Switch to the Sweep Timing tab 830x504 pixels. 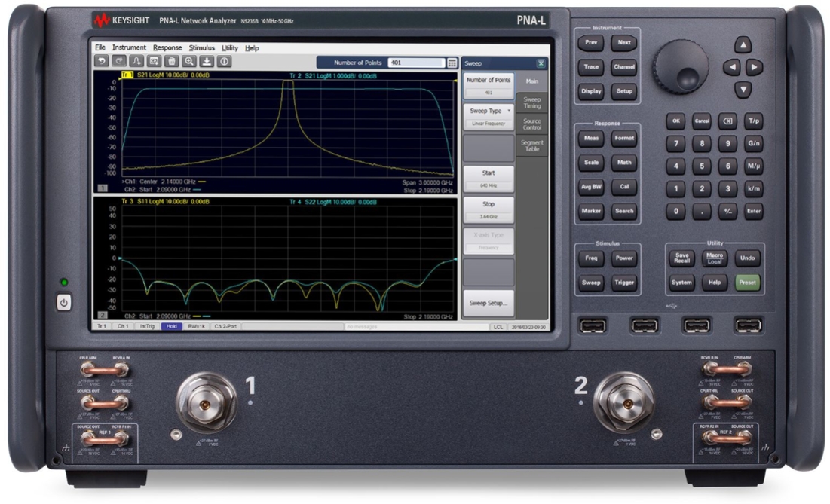click(x=532, y=102)
